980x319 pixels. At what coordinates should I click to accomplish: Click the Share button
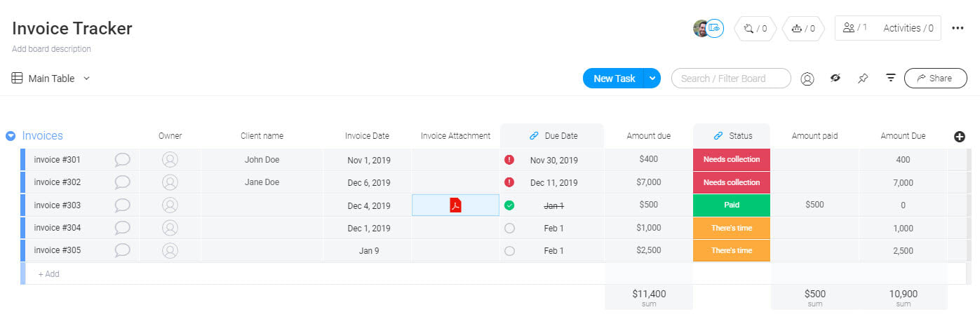coord(935,79)
